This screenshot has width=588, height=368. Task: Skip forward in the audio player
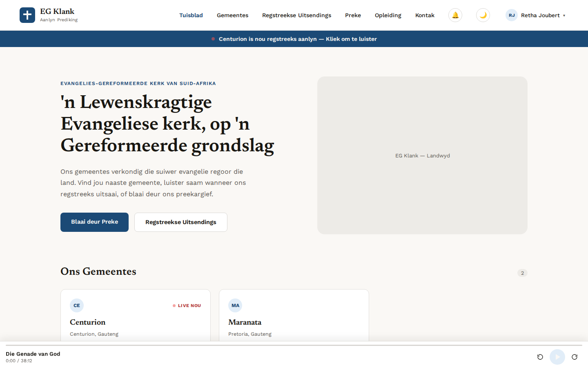tap(575, 357)
